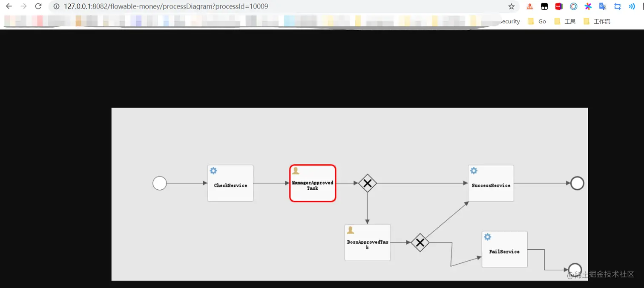
Task: Open the Go bookmarks folder
Action: pos(537,21)
